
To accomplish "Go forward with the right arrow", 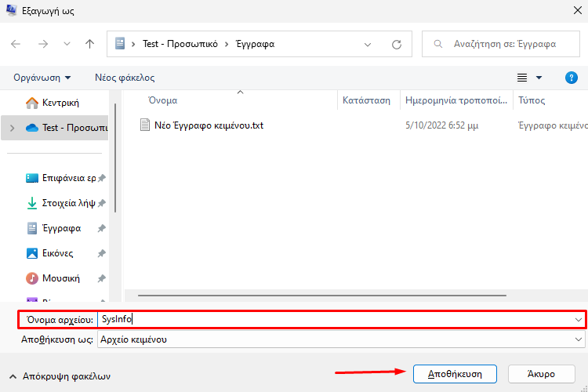I will coord(43,44).
